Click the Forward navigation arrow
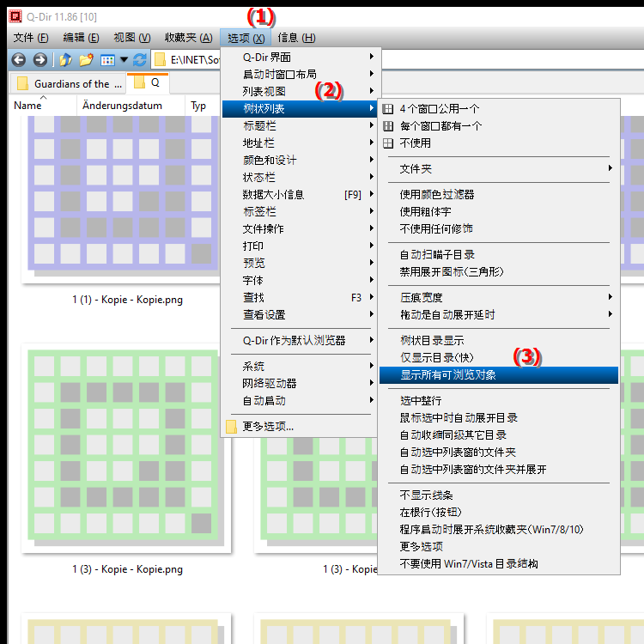Image resolution: width=644 pixels, height=644 pixels. pos(39,60)
